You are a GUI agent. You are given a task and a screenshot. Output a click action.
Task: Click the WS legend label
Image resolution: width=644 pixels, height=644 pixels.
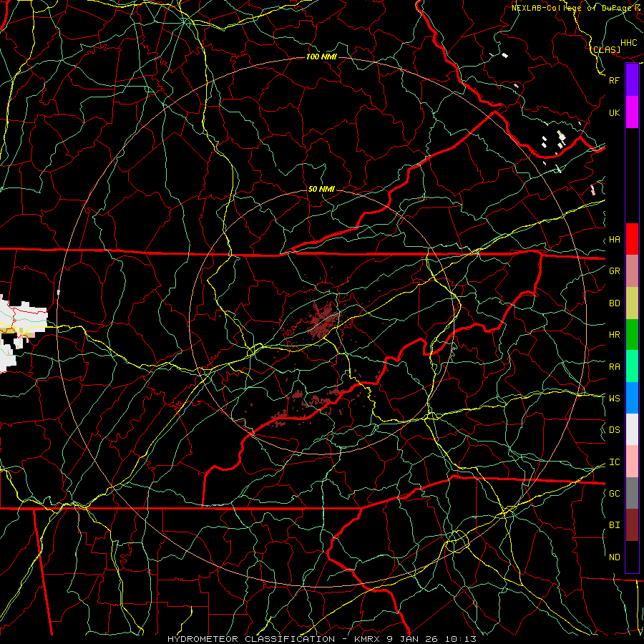pyautogui.click(x=615, y=399)
